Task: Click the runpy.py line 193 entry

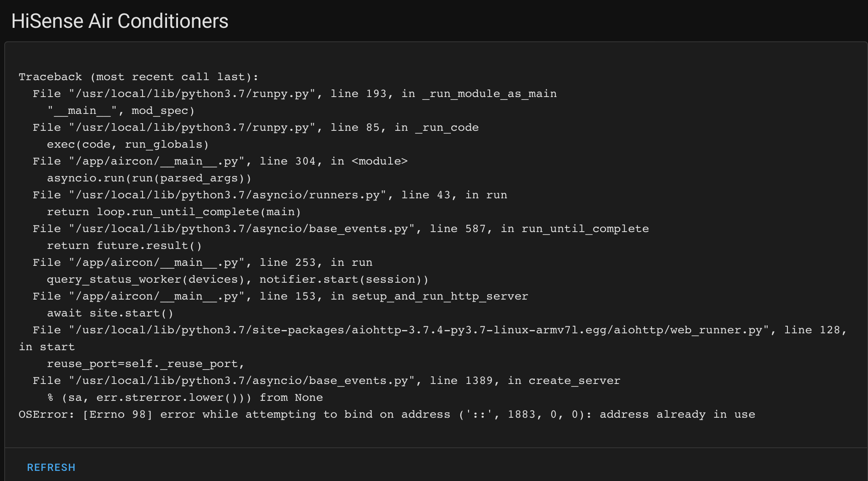Action: tap(294, 94)
